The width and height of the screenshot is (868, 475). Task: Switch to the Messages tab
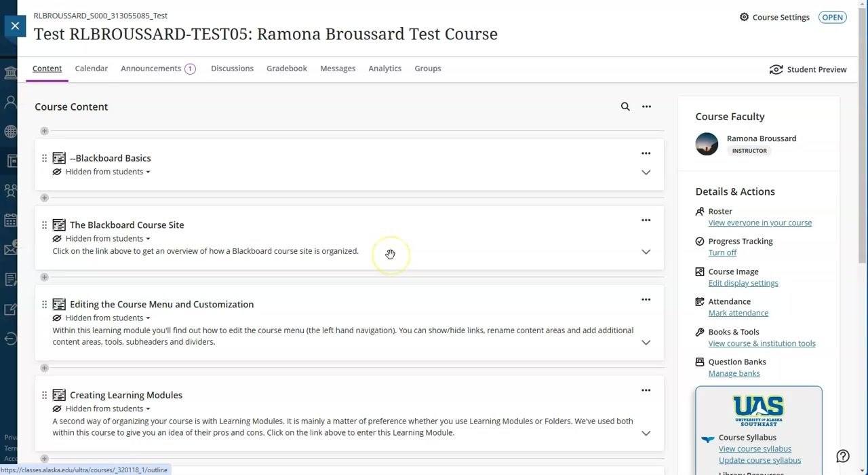(x=338, y=69)
